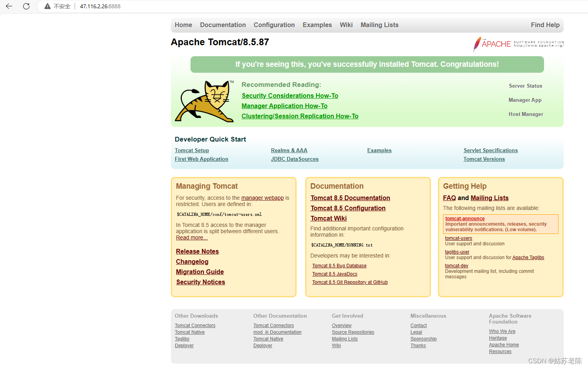Open Tomcat 8.5 Configuration link
The width and height of the screenshot is (588, 368).
pyautogui.click(x=348, y=208)
